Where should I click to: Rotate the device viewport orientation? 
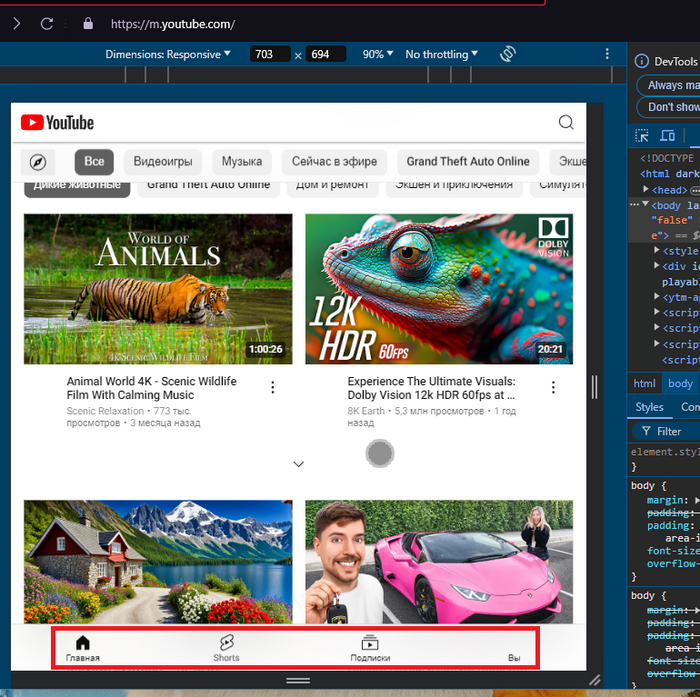pos(508,54)
